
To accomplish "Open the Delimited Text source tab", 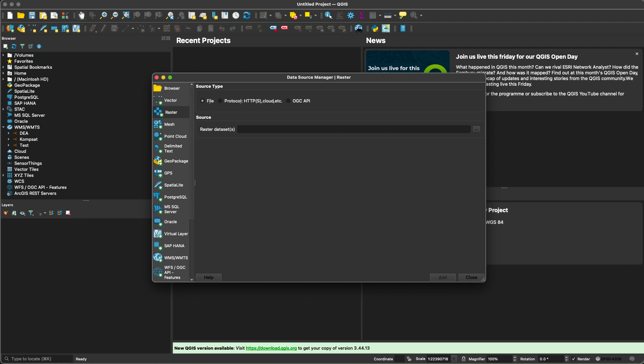I will (x=171, y=148).
